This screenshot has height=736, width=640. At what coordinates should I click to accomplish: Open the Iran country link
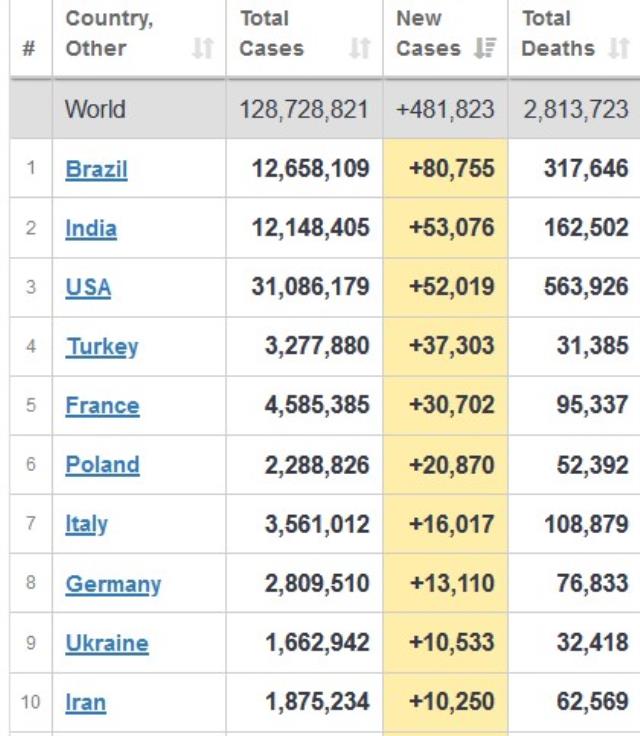[85, 702]
